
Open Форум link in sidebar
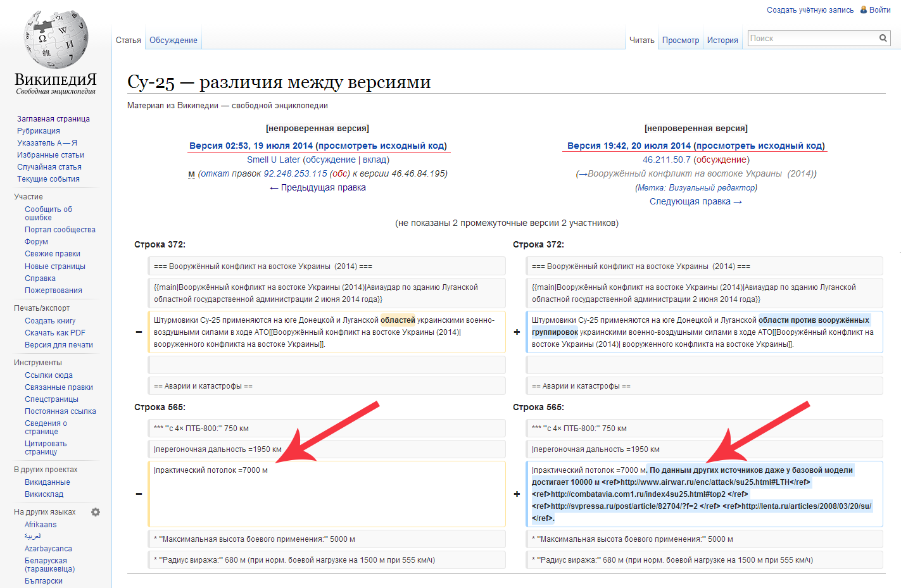point(36,241)
